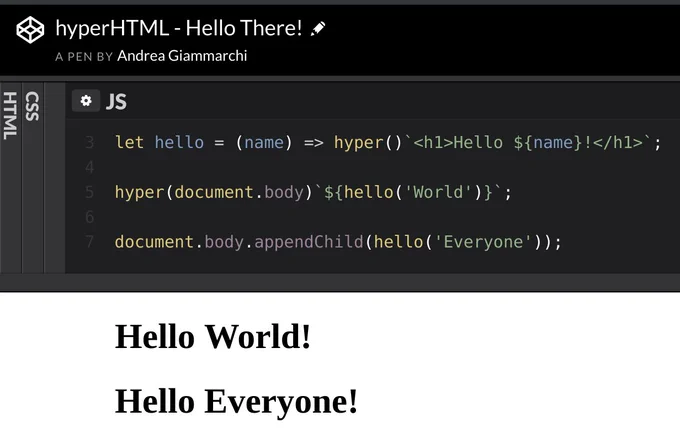This screenshot has height=448, width=680.
Task: Select line number 7 in the gutter
Action: click(89, 242)
